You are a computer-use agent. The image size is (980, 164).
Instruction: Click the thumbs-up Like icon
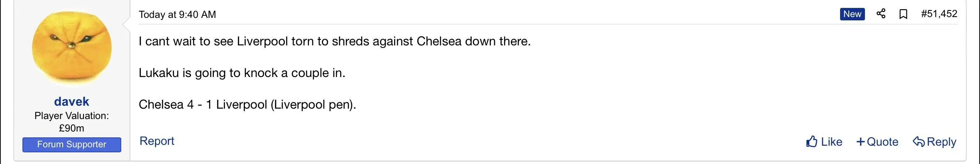tap(812, 142)
